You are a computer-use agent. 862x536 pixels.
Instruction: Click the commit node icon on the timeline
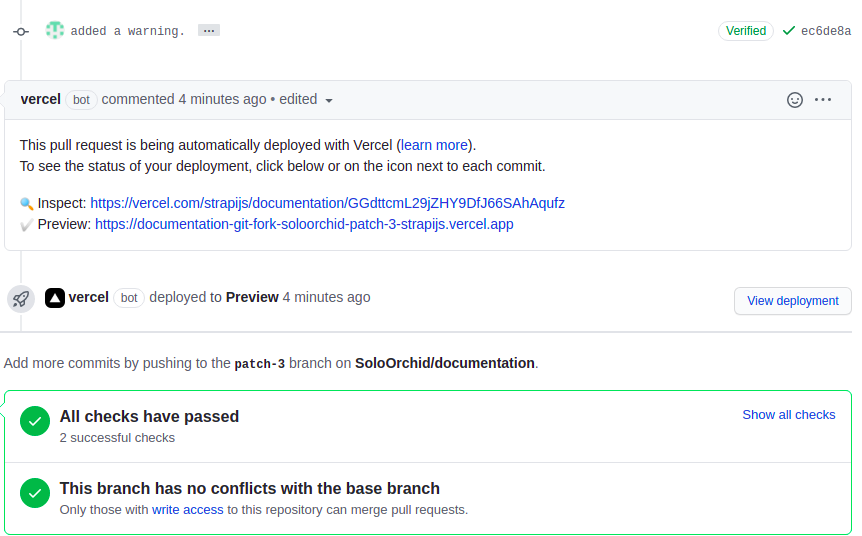pos(21,31)
